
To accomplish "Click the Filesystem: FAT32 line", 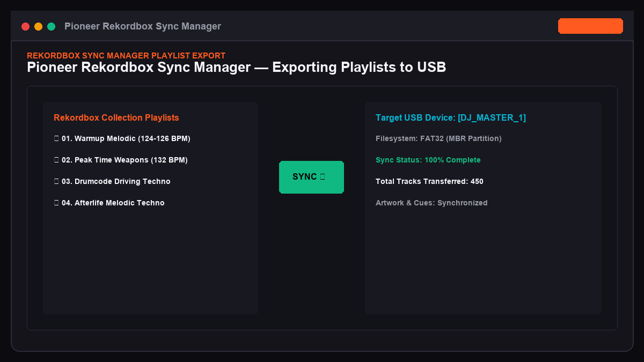I will point(438,139).
